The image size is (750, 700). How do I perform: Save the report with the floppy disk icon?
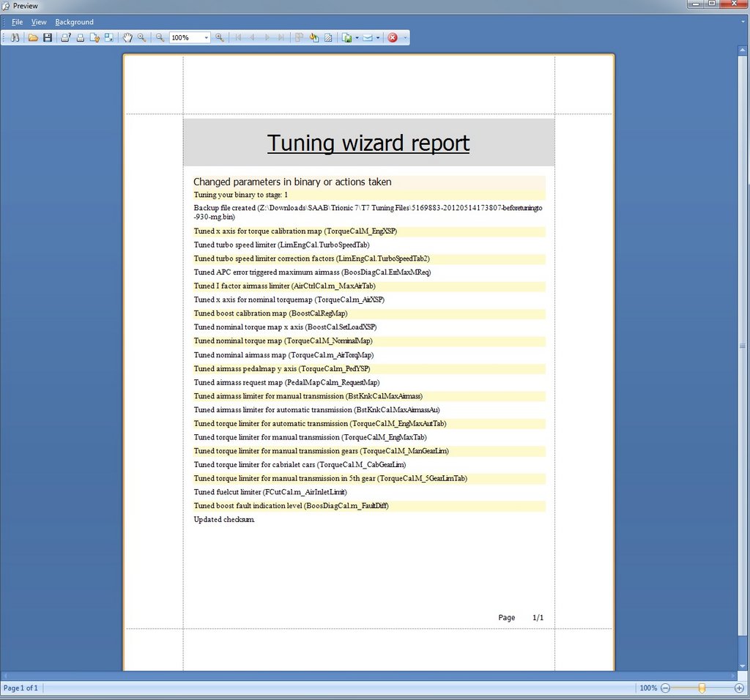[48, 37]
